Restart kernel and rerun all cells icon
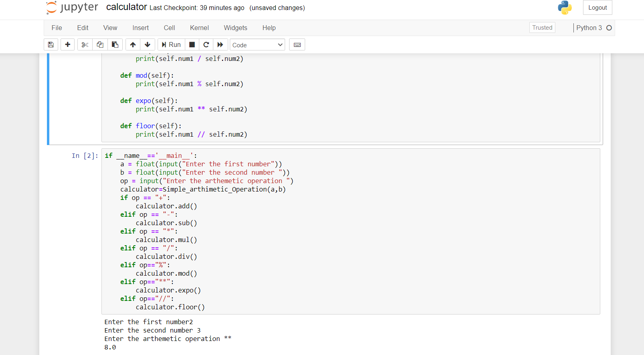This screenshot has height=355, width=644. 221,44
